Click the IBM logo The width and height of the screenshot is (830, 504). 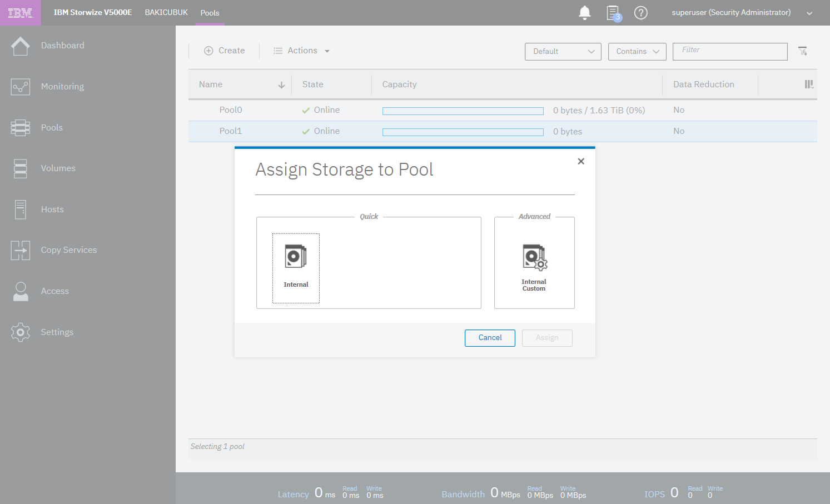coord(21,13)
